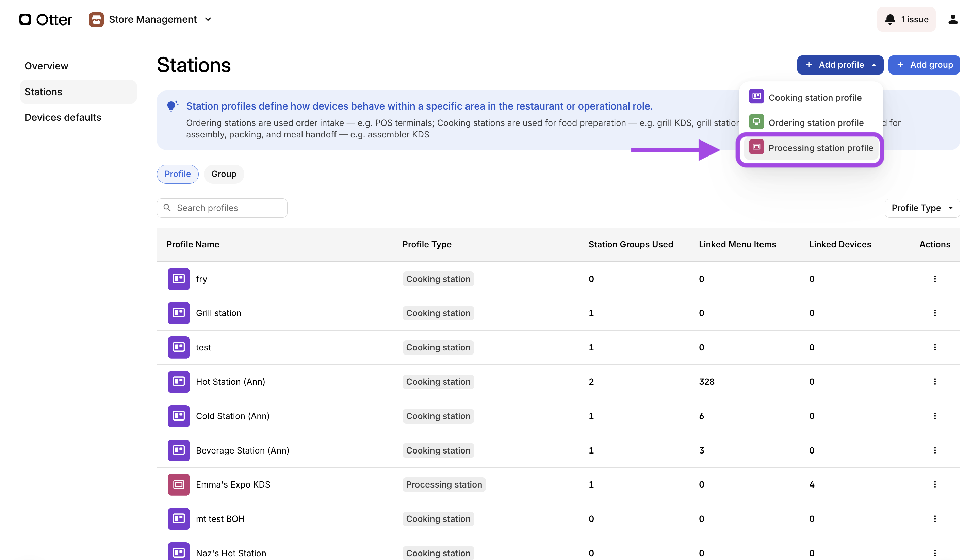Screen dimensions: 980x560
Task: Click the fry cooking station icon
Action: [178, 279]
